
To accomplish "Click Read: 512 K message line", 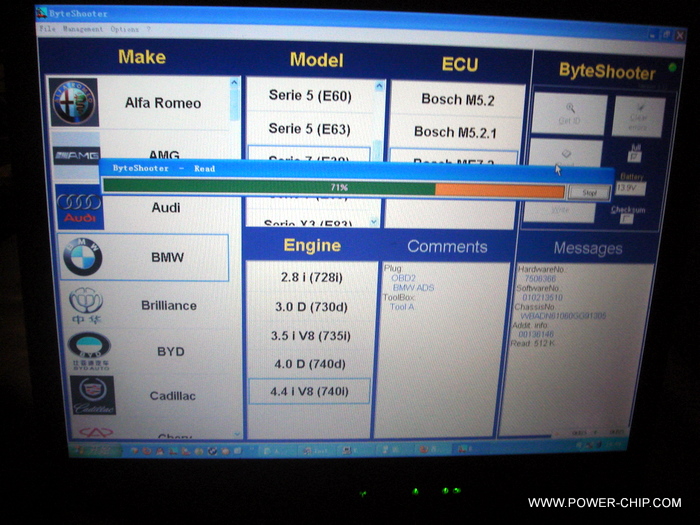I will click(x=533, y=344).
